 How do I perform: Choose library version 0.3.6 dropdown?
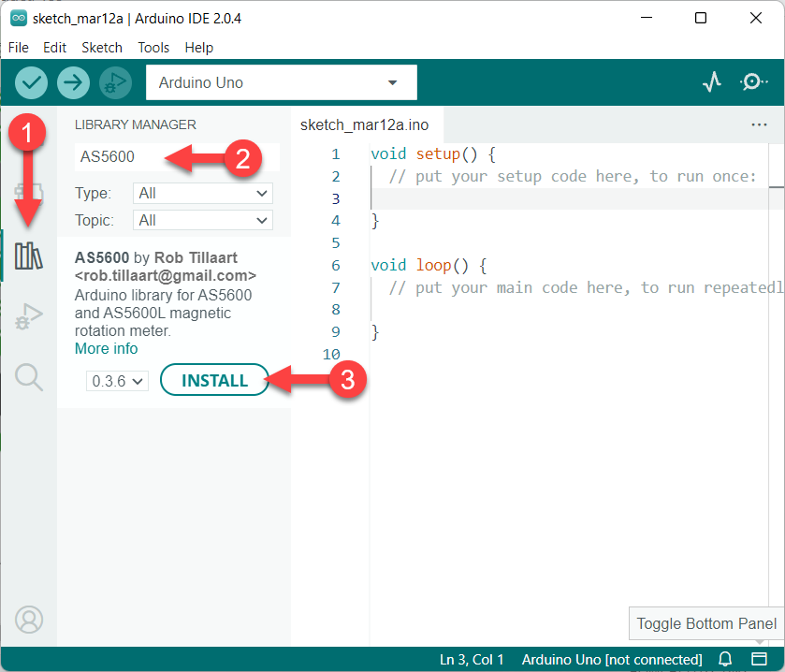point(117,381)
